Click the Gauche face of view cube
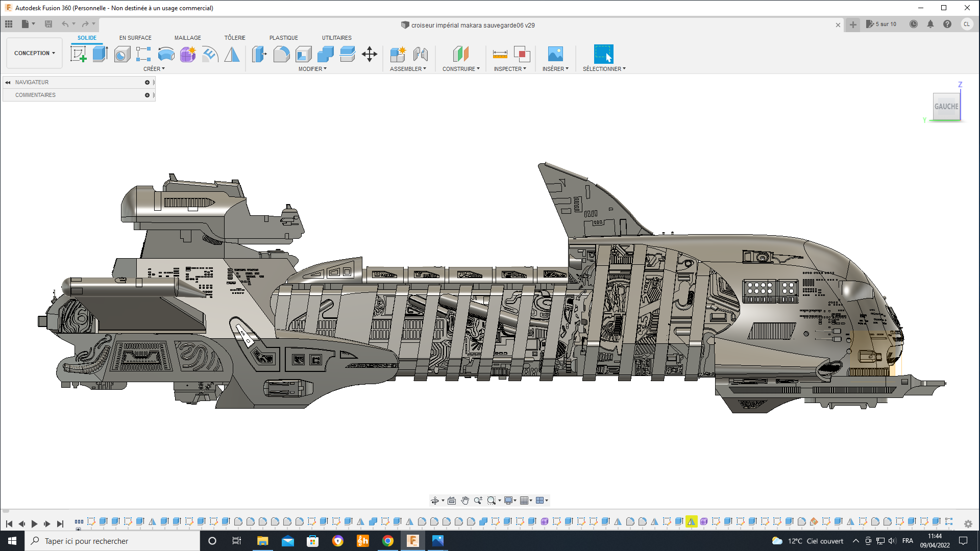Screen dimensions: 980x551 pos(946,107)
